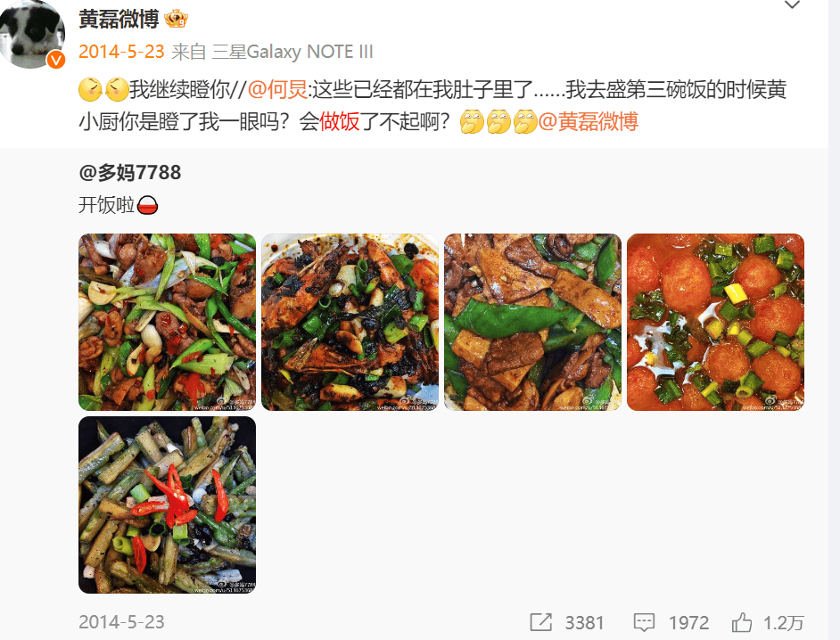Screen dimensions: 840x640
Task: Click the first squinting emoji in post
Action: tap(91, 89)
